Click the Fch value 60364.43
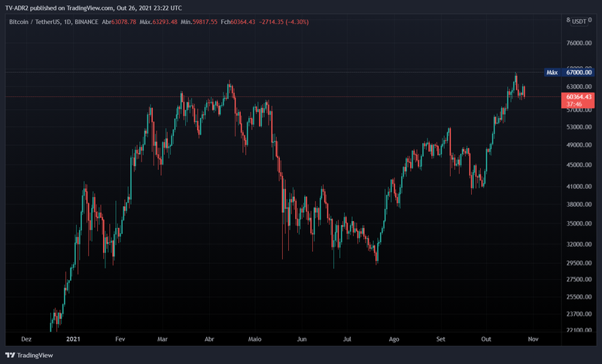 click(x=242, y=22)
